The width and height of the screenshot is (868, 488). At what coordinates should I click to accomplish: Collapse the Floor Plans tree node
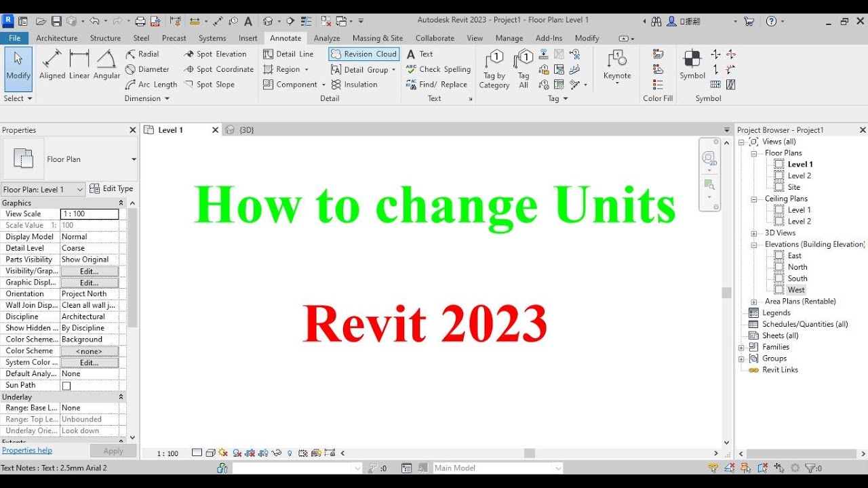pyautogui.click(x=753, y=153)
